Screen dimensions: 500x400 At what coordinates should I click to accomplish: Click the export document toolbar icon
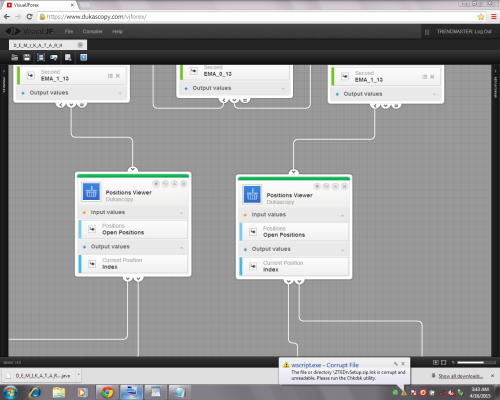[68, 57]
